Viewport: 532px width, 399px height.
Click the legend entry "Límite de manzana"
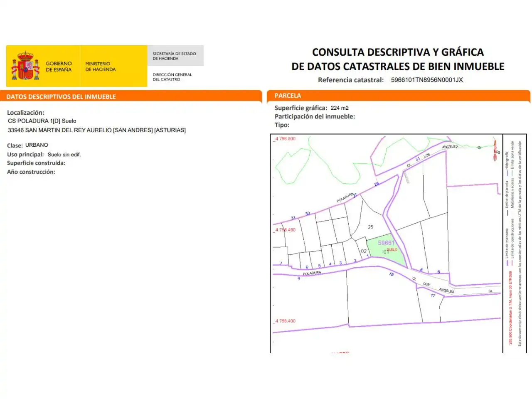(507, 243)
